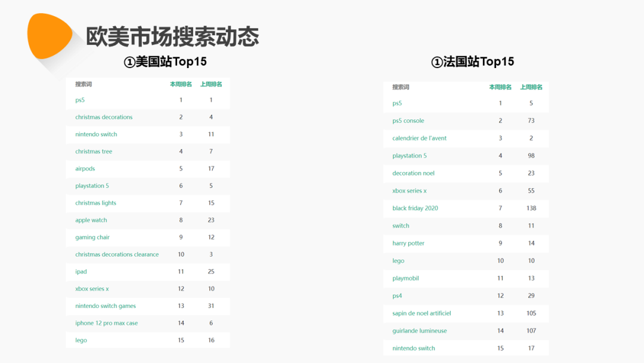The width and height of the screenshot is (644, 363).
Task: Select the '①美国站Top15' heading
Action: tap(165, 61)
